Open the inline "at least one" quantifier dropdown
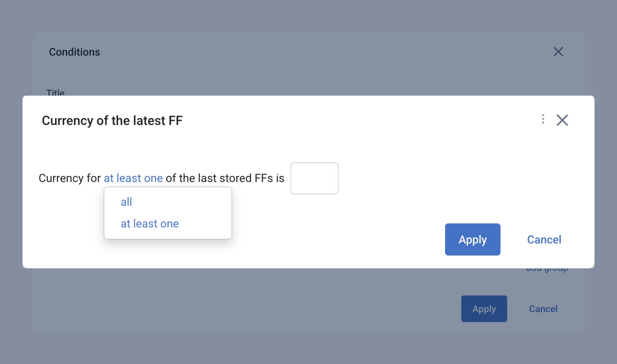 pyautogui.click(x=133, y=178)
